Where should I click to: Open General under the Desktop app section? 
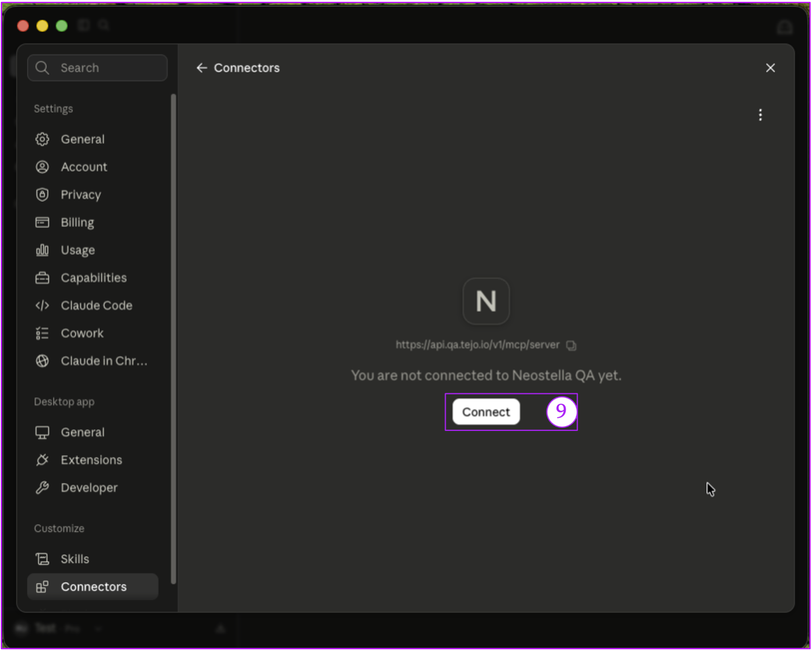click(x=93, y=432)
